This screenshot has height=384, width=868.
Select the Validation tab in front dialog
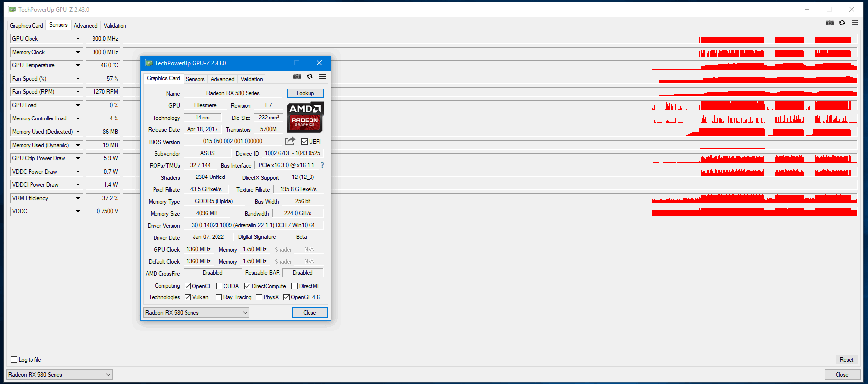click(x=252, y=79)
